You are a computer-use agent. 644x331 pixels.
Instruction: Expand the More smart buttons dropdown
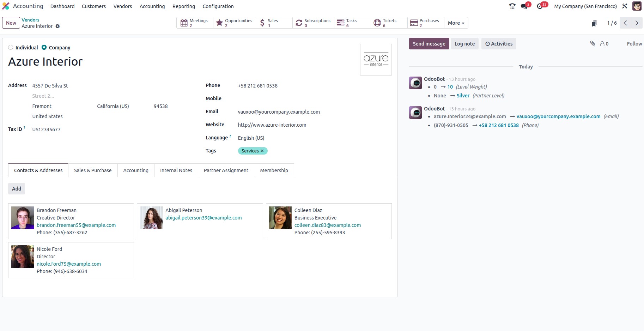coord(456,23)
